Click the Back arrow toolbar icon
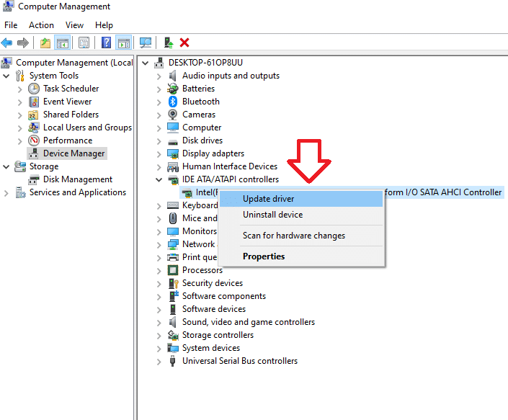 tap(6, 43)
